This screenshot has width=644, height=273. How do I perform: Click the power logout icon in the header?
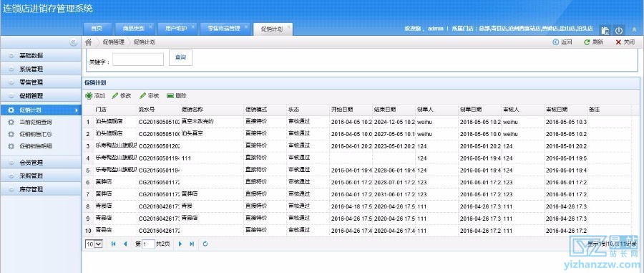tap(618, 30)
